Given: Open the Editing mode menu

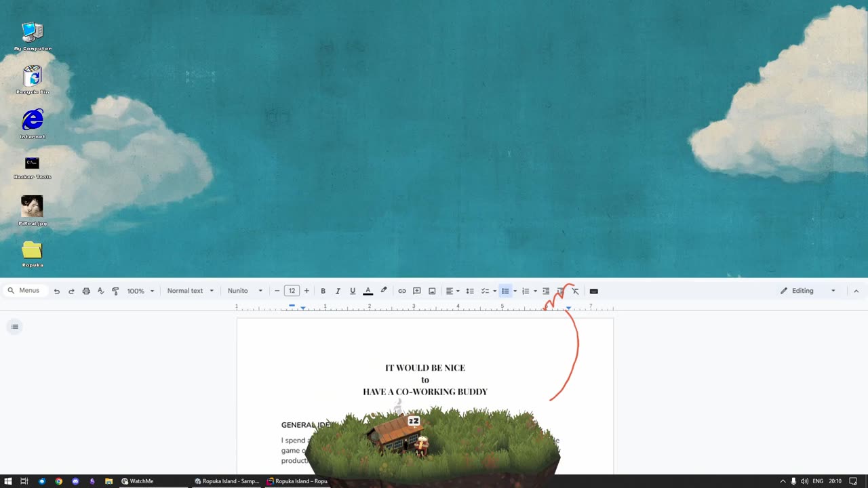Looking at the screenshot, I should (x=807, y=291).
